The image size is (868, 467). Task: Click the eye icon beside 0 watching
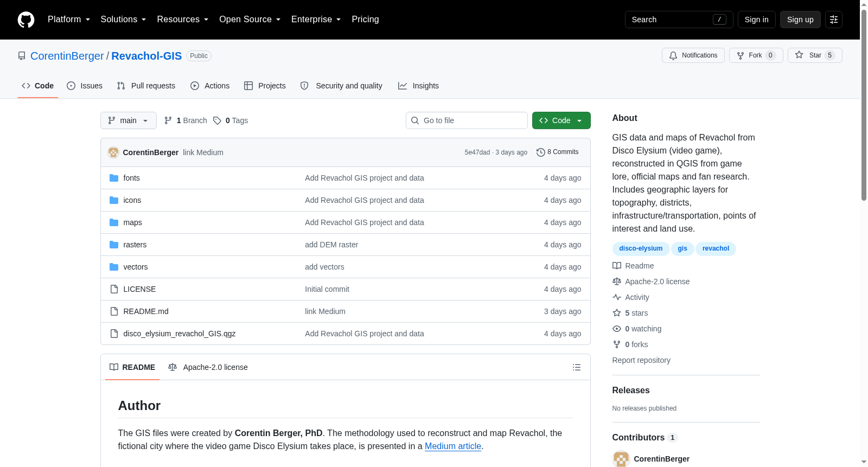pyautogui.click(x=617, y=329)
